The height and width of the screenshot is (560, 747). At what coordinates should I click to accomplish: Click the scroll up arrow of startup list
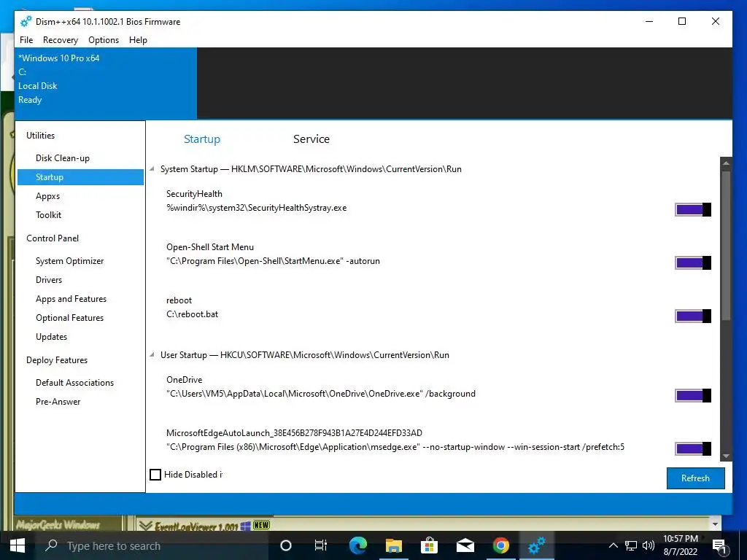pos(726,163)
